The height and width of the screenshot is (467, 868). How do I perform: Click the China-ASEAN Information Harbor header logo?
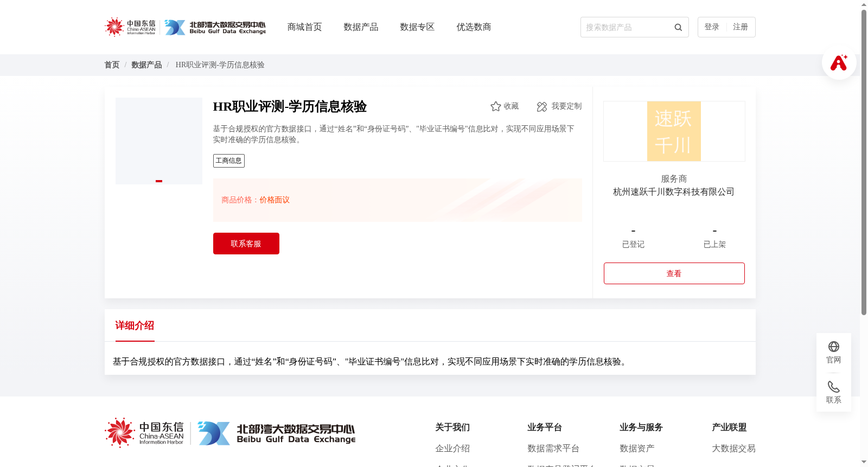pos(130,27)
